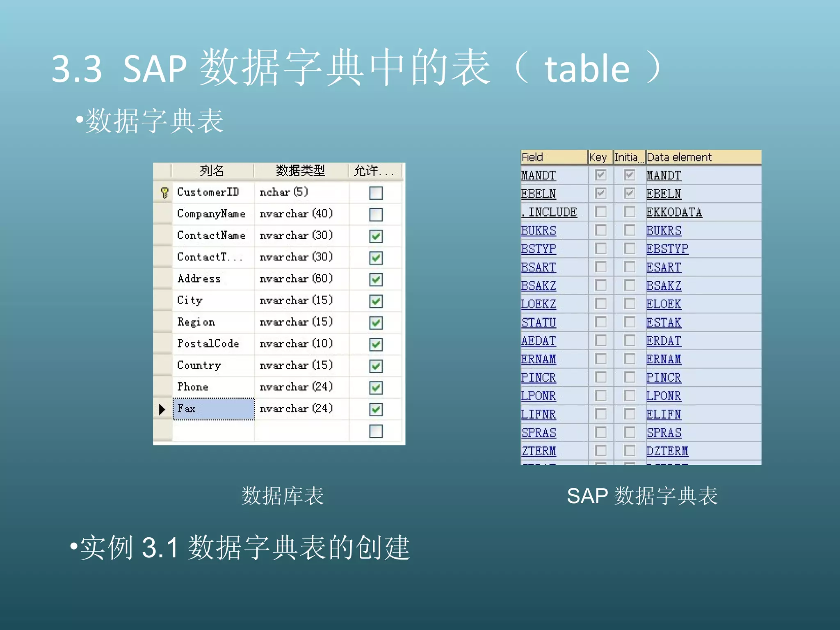The height and width of the screenshot is (630, 840).
Task: Open the ESTAK data element link
Action: click(664, 322)
